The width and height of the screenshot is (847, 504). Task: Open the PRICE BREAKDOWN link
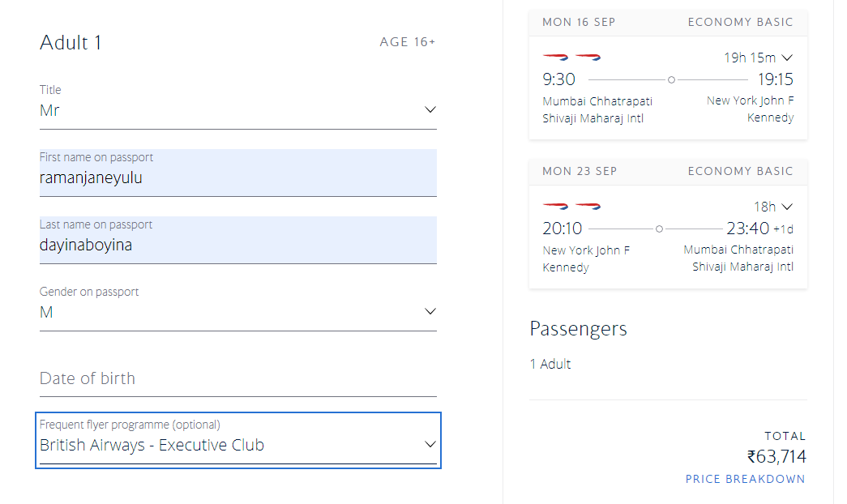pos(745,479)
